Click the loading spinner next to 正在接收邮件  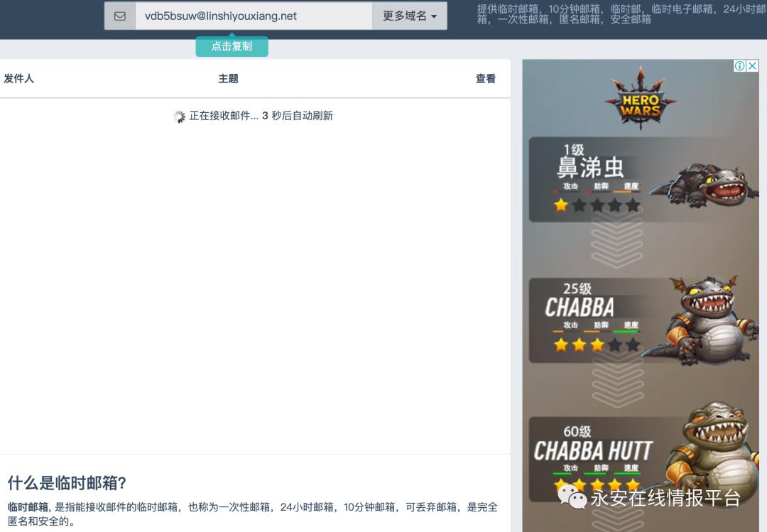179,115
